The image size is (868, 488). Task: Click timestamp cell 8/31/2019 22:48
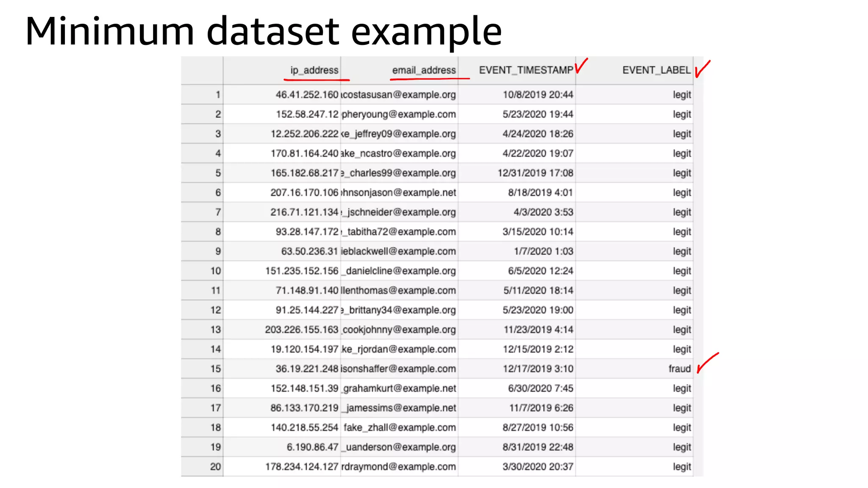click(517, 447)
